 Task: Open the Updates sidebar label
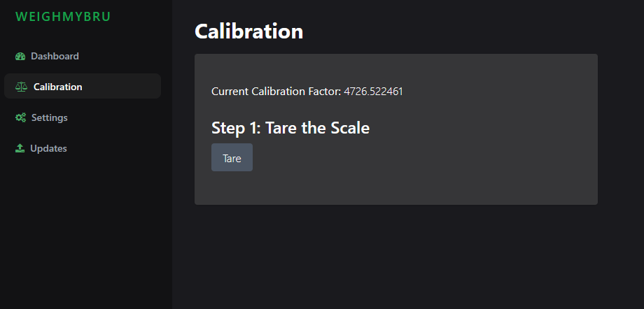(48, 148)
